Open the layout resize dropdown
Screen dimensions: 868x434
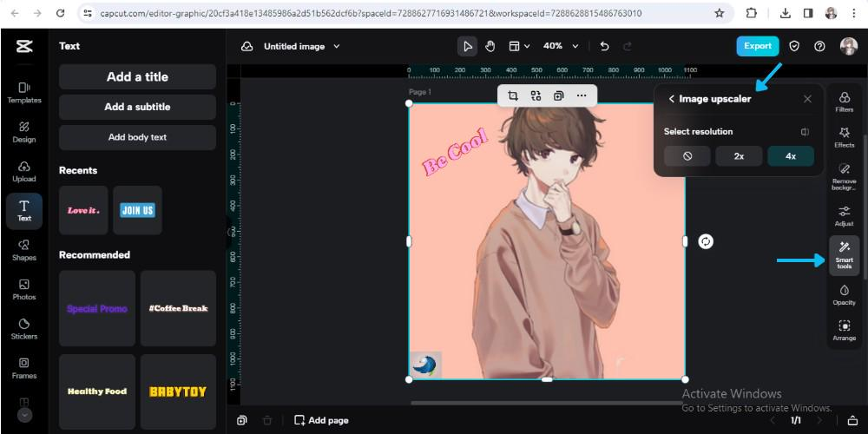(x=519, y=47)
